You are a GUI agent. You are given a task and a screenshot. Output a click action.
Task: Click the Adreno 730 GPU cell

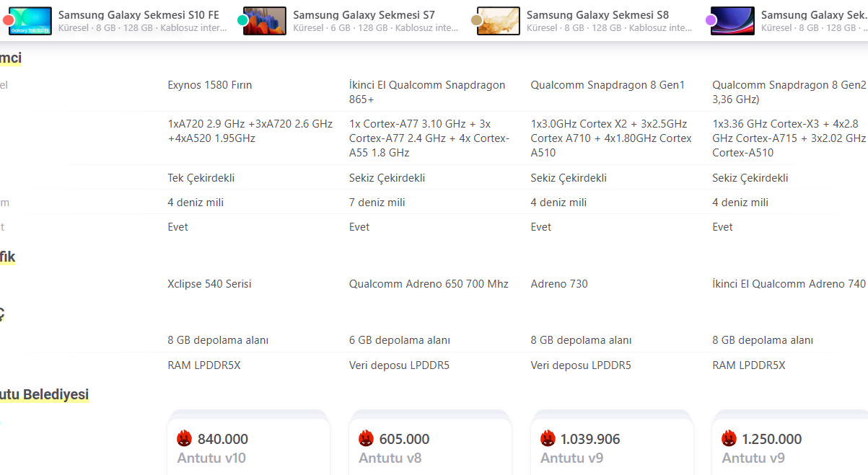[x=559, y=284]
